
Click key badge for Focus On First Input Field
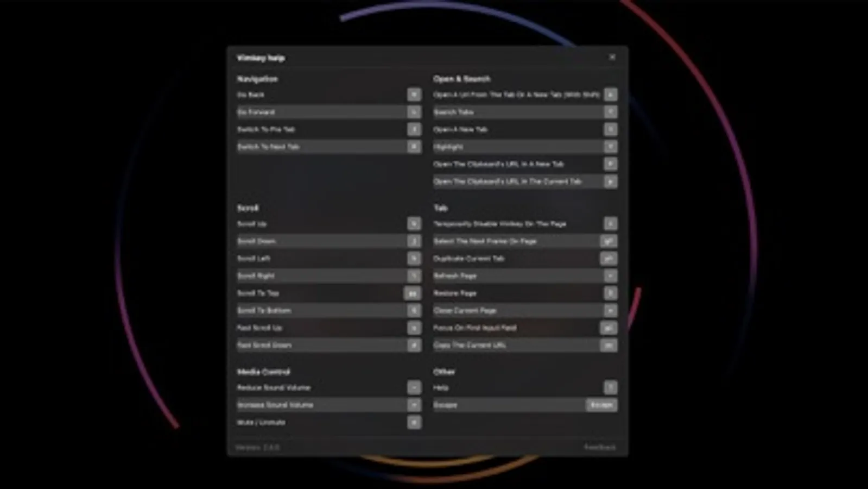(x=608, y=328)
